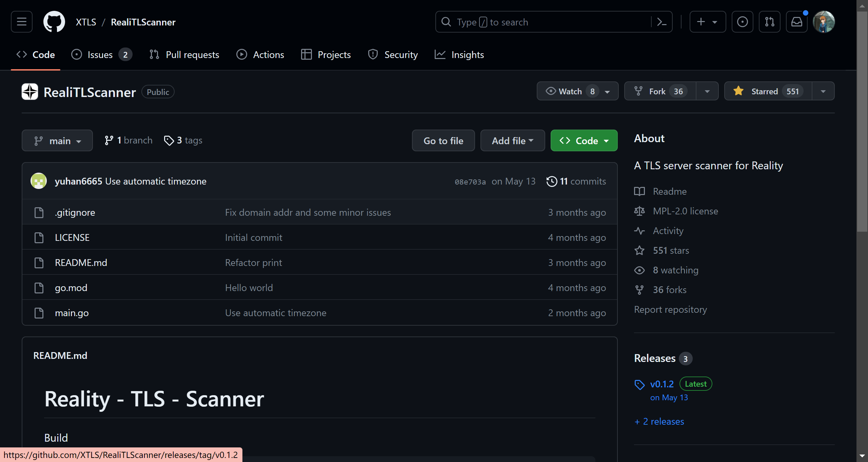
Task: Switch to the Actions tab
Action: 260,55
